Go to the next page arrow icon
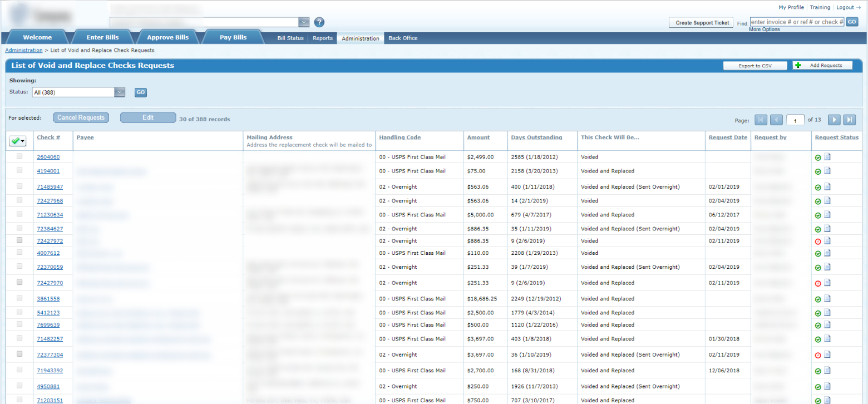The width and height of the screenshot is (868, 404). [x=835, y=120]
